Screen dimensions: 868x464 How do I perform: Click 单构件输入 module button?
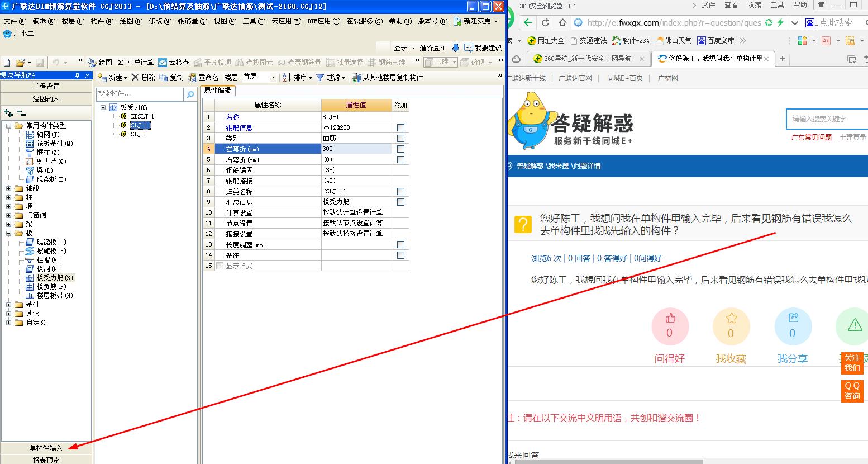coord(46,448)
